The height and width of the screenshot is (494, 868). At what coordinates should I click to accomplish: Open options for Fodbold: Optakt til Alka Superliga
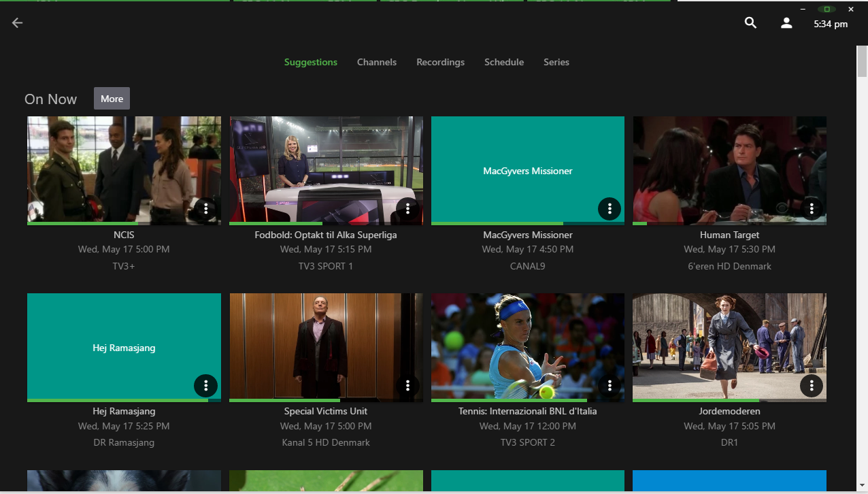pyautogui.click(x=407, y=209)
